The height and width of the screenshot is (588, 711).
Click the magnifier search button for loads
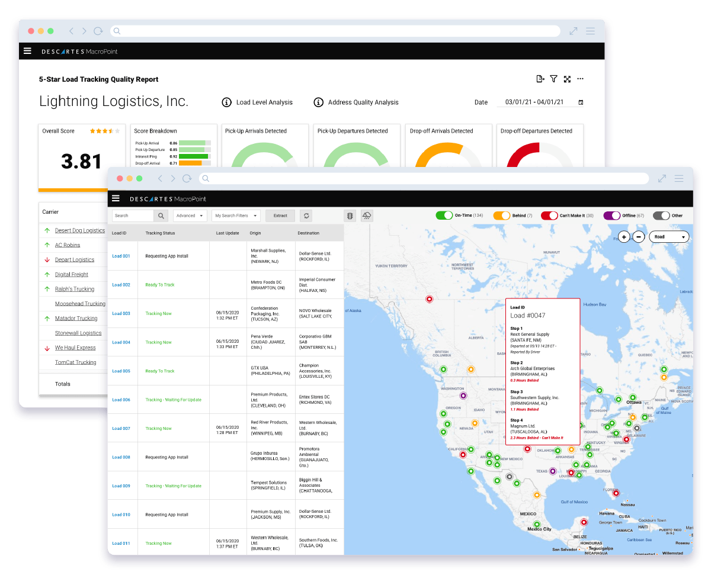coord(161,216)
